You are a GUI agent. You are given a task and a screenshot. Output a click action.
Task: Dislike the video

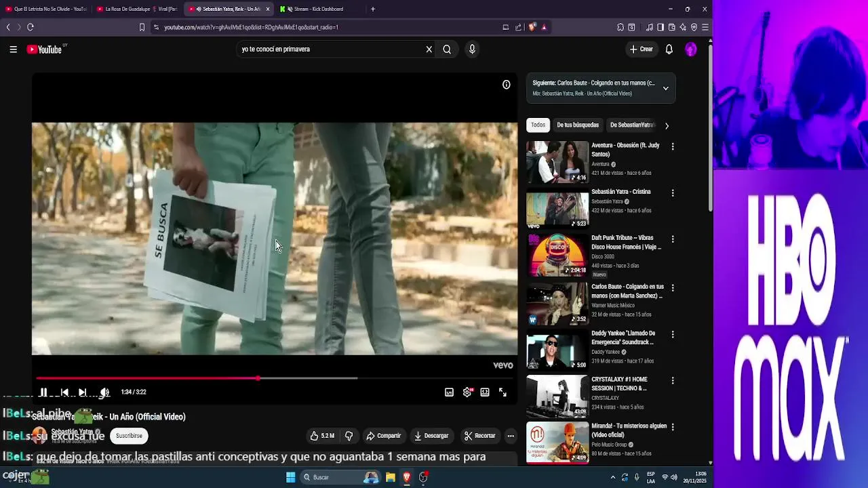349,436
